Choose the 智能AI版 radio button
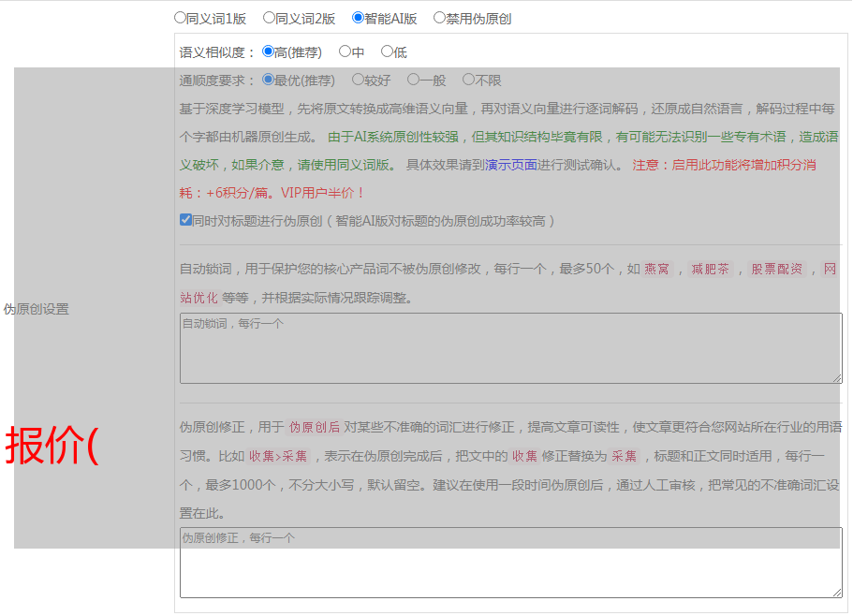 coord(359,18)
